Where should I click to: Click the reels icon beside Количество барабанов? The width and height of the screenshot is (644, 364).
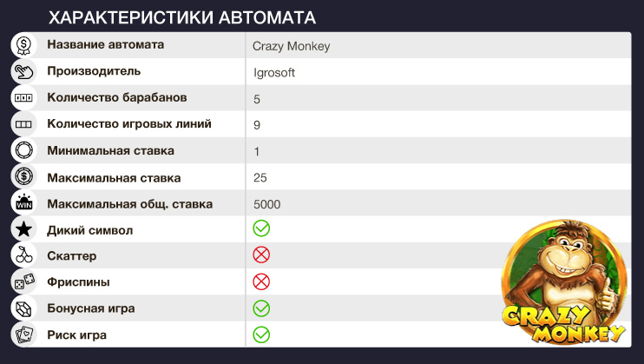(23, 98)
